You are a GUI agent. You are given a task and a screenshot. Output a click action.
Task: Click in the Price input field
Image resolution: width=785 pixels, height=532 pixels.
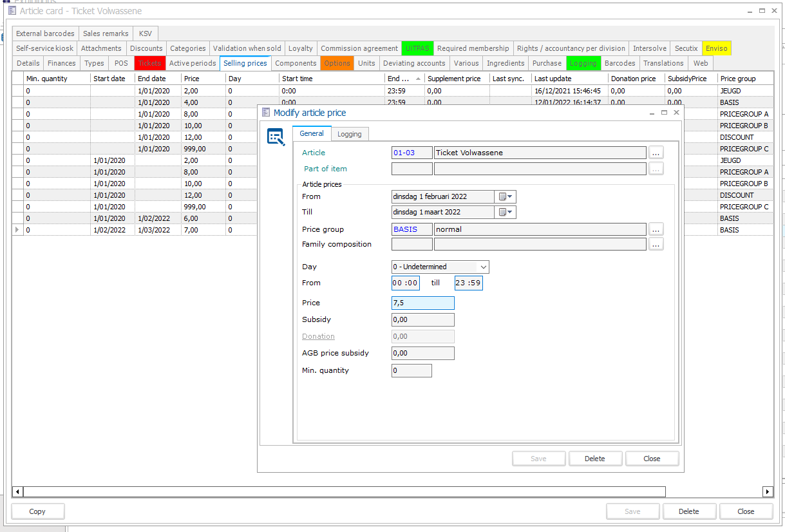(422, 303)
